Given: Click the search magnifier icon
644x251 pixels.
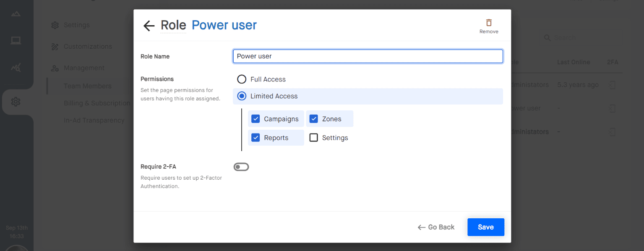Looking at the screenshot, I should click(548, 38).
